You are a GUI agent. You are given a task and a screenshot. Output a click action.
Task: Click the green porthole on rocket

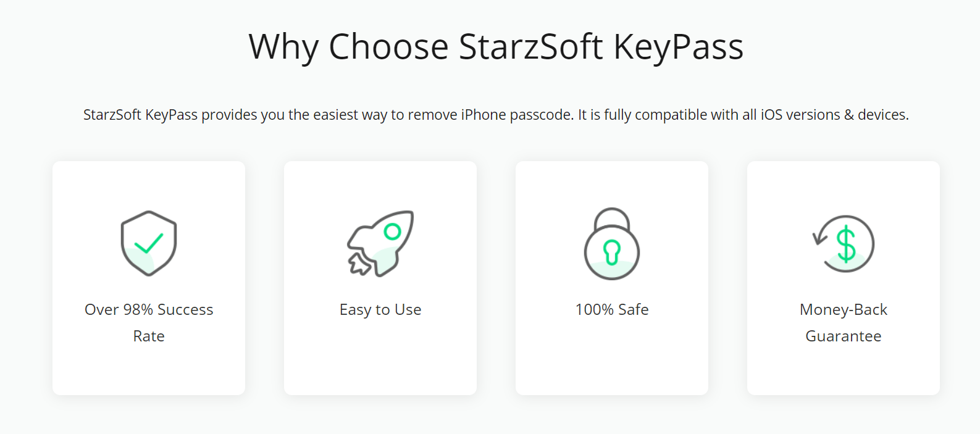click(x=392, y=232)
